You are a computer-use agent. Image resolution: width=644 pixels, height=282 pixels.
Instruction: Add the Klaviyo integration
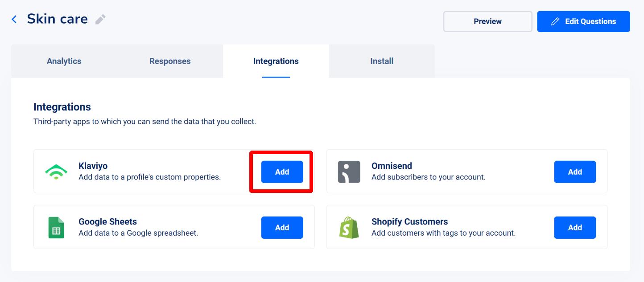point(282,172)
